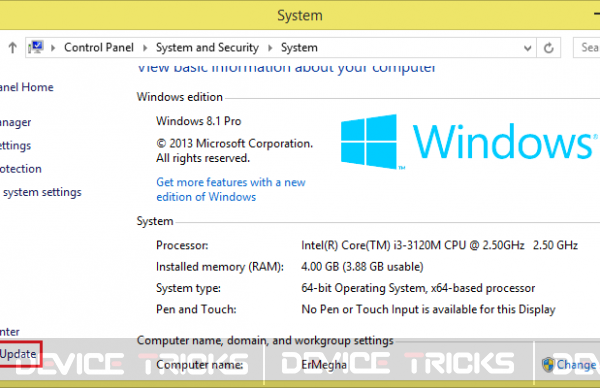Open Advanced system settings link

(41, 192)
